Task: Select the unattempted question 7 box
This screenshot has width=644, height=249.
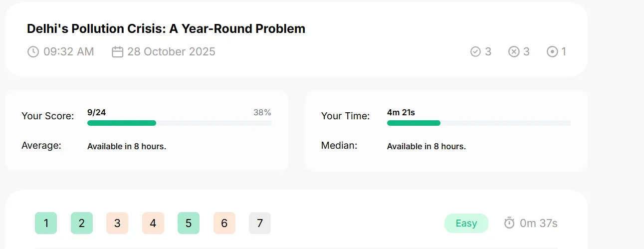Action: pos(260,223)
